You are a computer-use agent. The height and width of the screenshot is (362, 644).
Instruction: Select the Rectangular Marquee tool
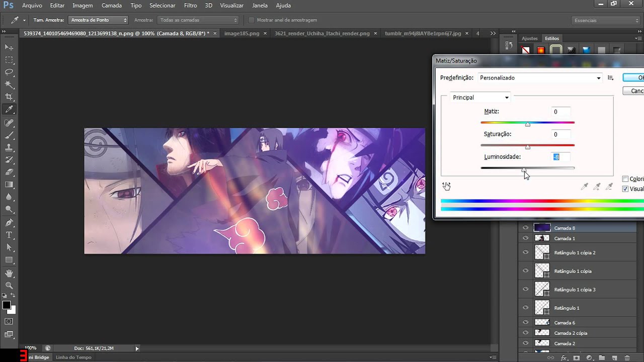pos(9,59)
